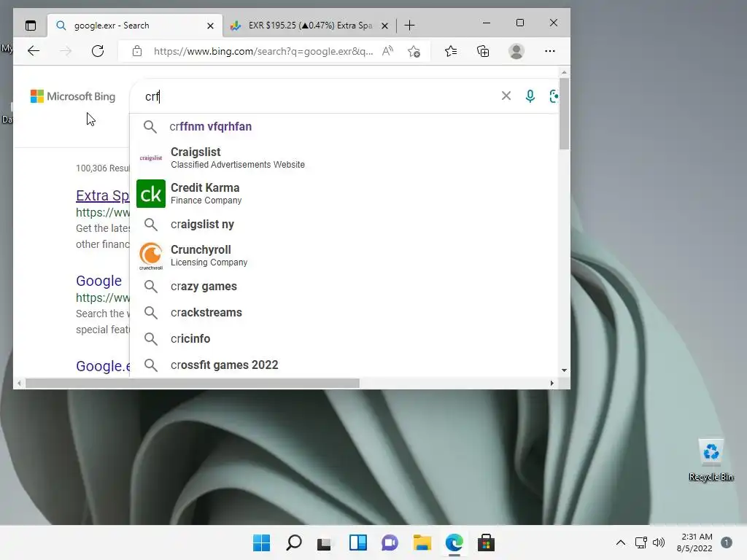Open a new browser tab
747x560 pixels.
409,26
